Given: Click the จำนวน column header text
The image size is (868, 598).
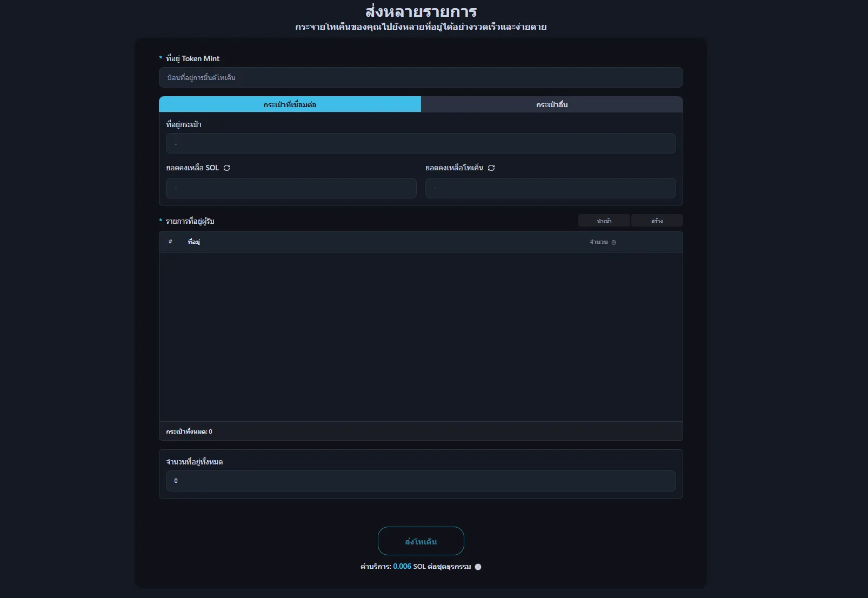Looking at the screenshot, I should point(598,242).
